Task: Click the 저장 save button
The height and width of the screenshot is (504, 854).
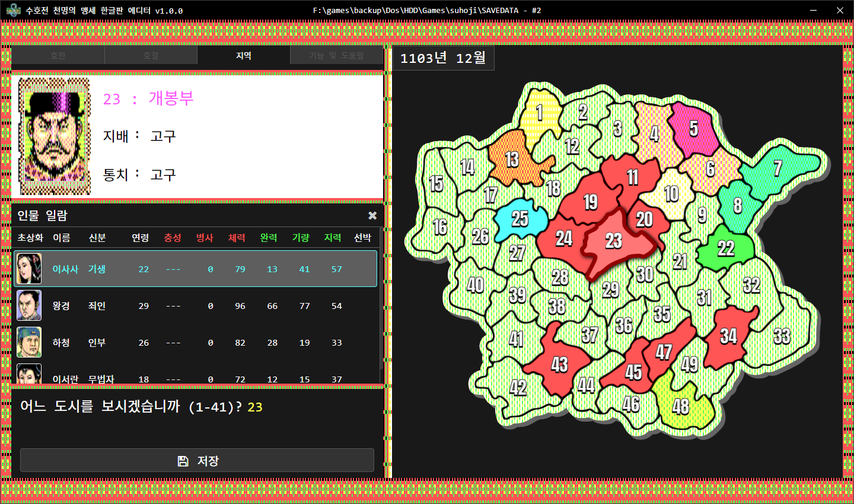Action: (197, 461)
